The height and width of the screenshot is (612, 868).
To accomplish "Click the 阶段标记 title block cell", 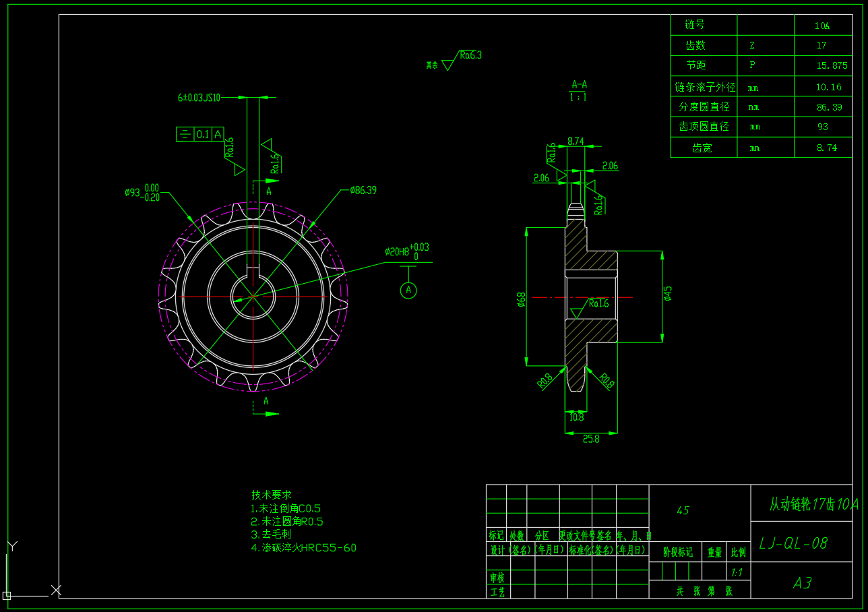I will pyautogui.click(x=676, y=552).
